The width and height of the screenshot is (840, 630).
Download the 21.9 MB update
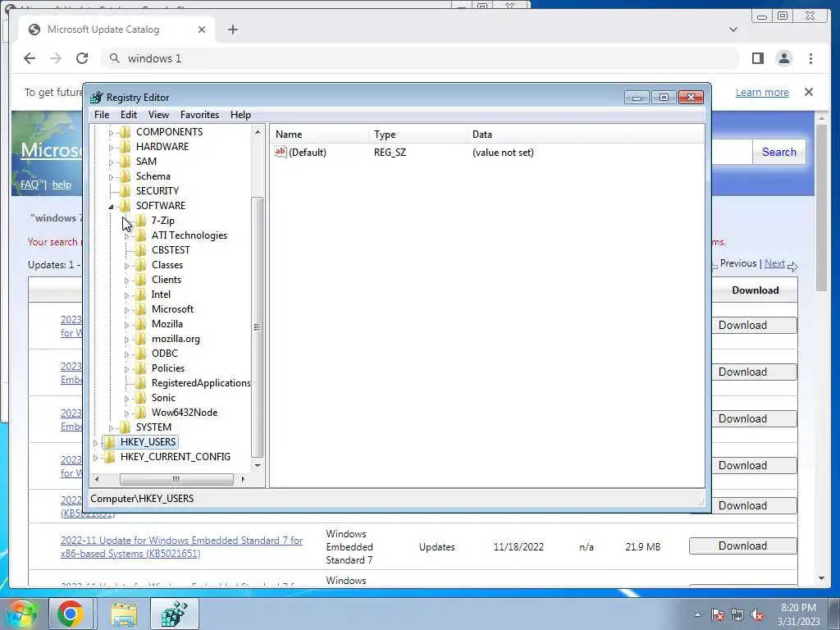pos(742,546)
